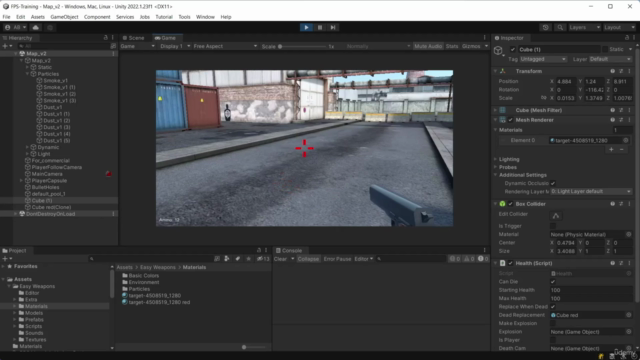Click Project search by label icon
The image size is (640, 360).
pos(238,259)
